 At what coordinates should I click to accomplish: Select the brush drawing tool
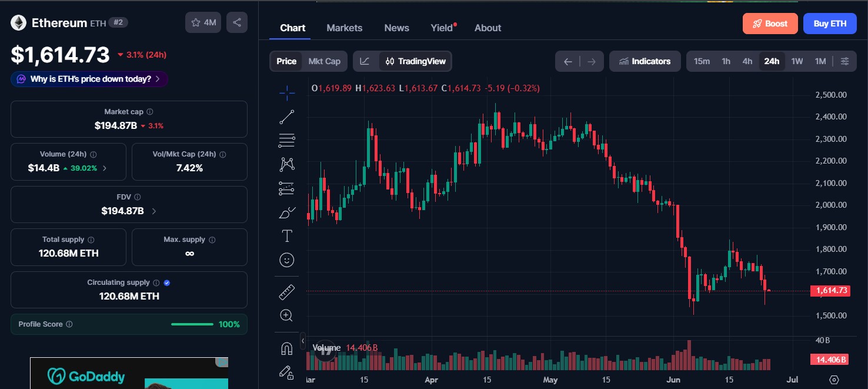coord(287,212)
